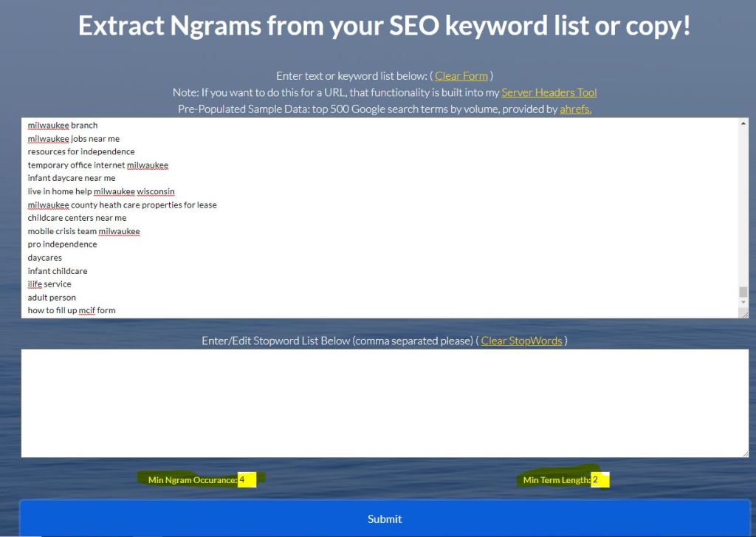This screenshot has width=756, height=537.
Task: Follow the ahrefs link
Action: click(575, 109)
